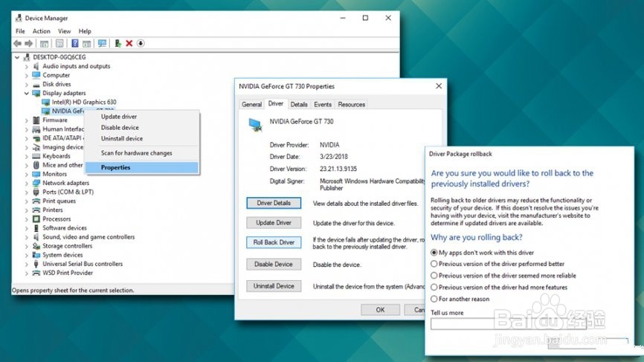Click the Print queues category icon
644x362 pixels.
click(x=36, y=201)
